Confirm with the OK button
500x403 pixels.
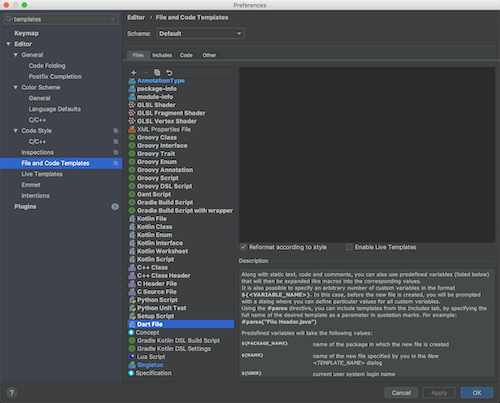(477, 393)
